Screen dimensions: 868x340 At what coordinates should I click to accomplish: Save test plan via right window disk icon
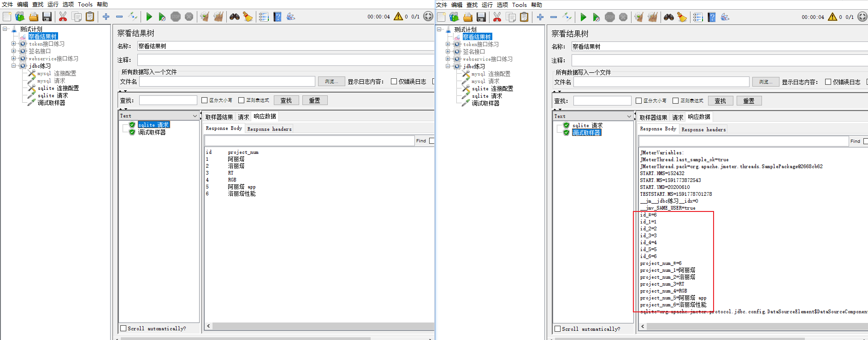(x=481, y=17)
